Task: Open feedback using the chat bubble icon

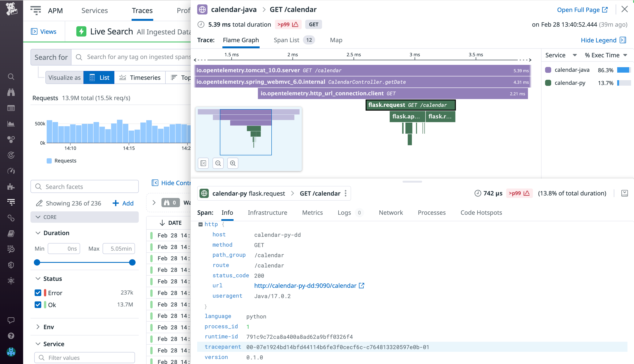Action: (x=11, y=320)
